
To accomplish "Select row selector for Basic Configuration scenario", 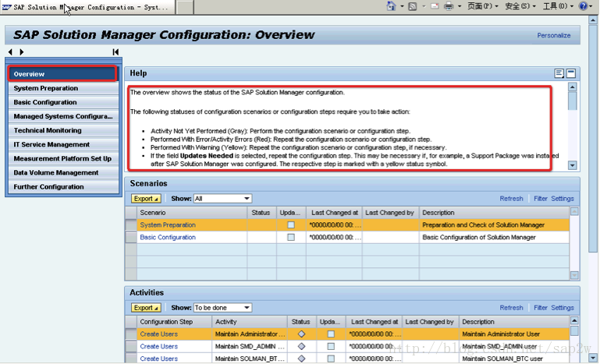I will click(131, 237).
